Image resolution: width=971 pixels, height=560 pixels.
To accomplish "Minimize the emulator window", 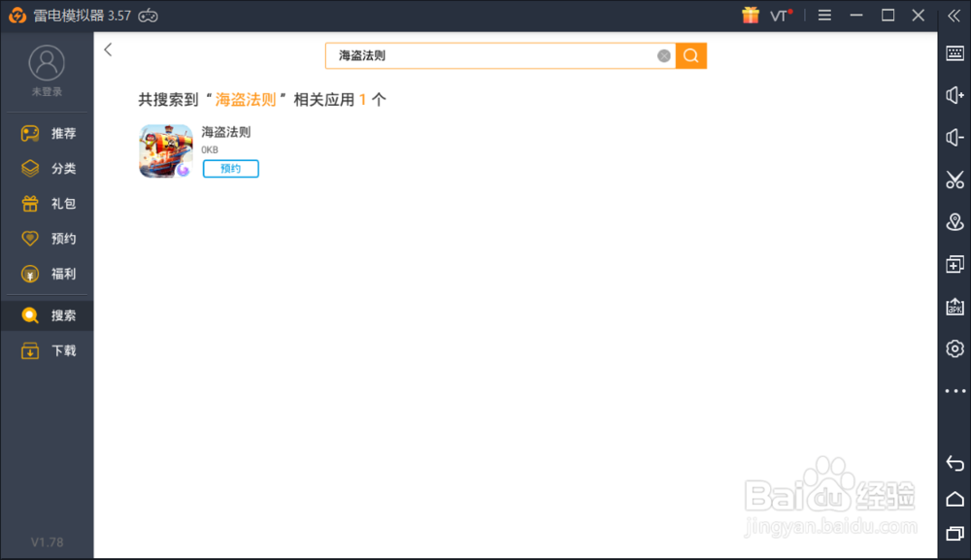I will [x=856, y=16].
